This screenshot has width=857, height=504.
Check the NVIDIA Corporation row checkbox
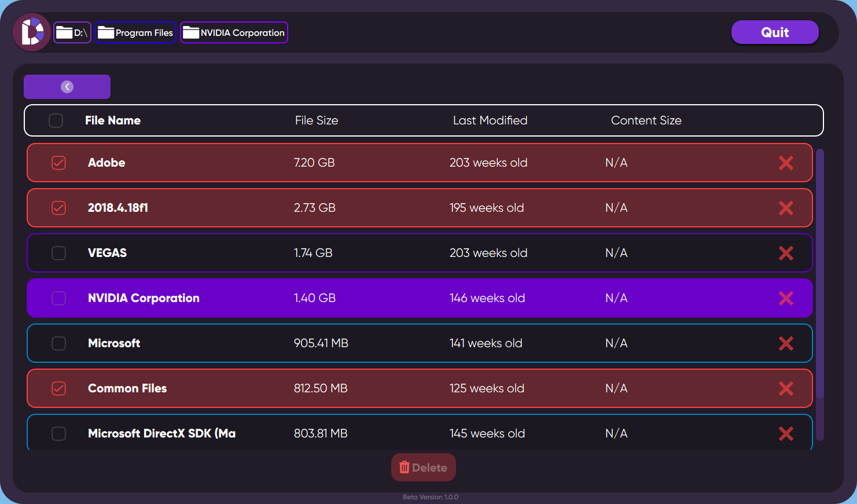pyautogui.click(x=58, y=298)
